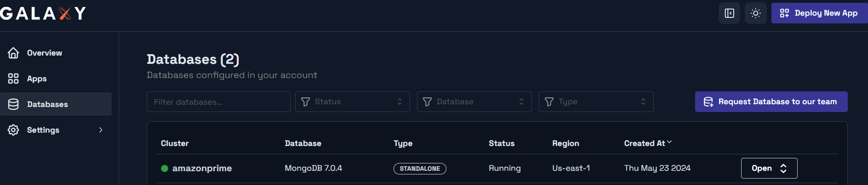Select the amazonprime cluster name

click(202, 168)
